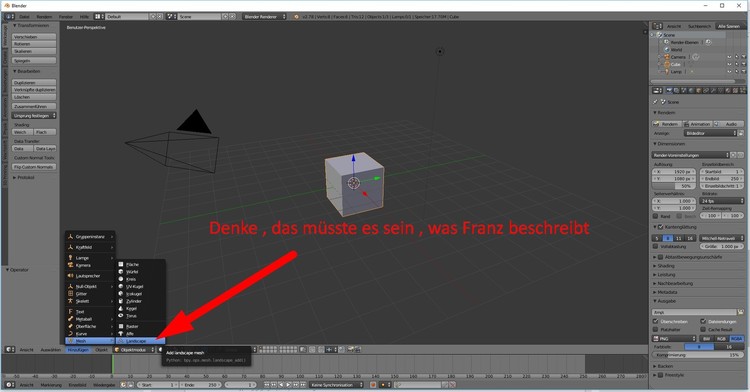Click the Animation render button
Screen dimensions: 750x392
(x=697, y=124)
